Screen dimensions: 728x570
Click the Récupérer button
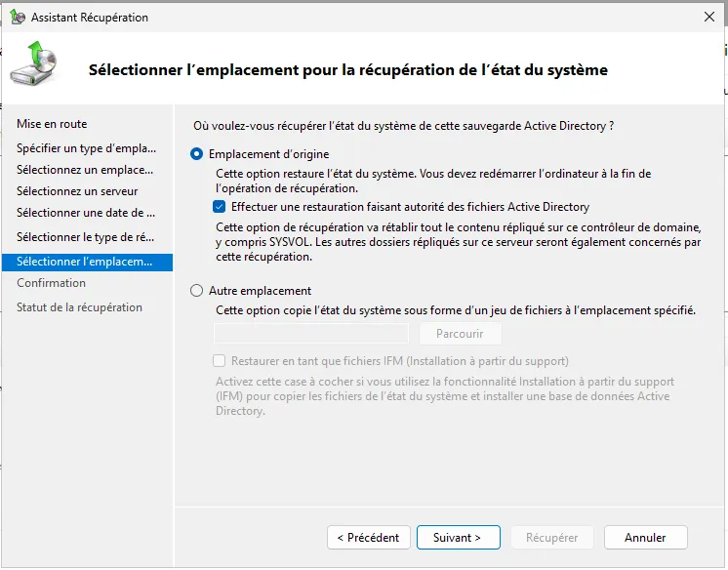(x=551, y=538)
